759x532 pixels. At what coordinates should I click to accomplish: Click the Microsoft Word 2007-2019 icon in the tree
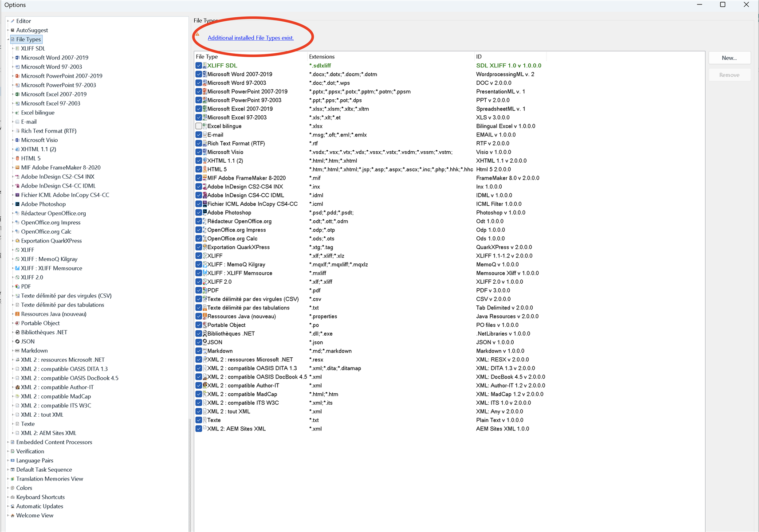pyautogui.click(x=17, y=58)
